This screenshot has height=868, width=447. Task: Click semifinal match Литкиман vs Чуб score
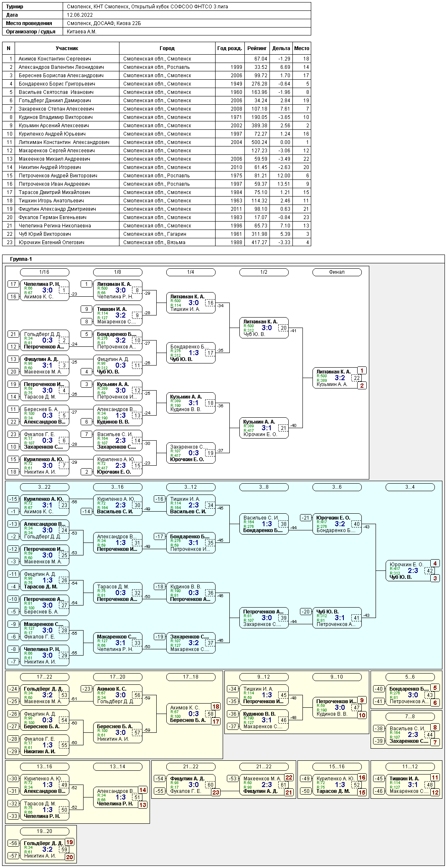pos(267,328)
